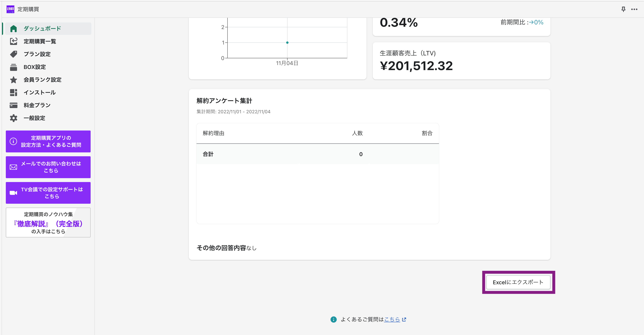
Task: Click the 定期購買 app logo icon
Action: pyautogui.click(x=10, y=9)
